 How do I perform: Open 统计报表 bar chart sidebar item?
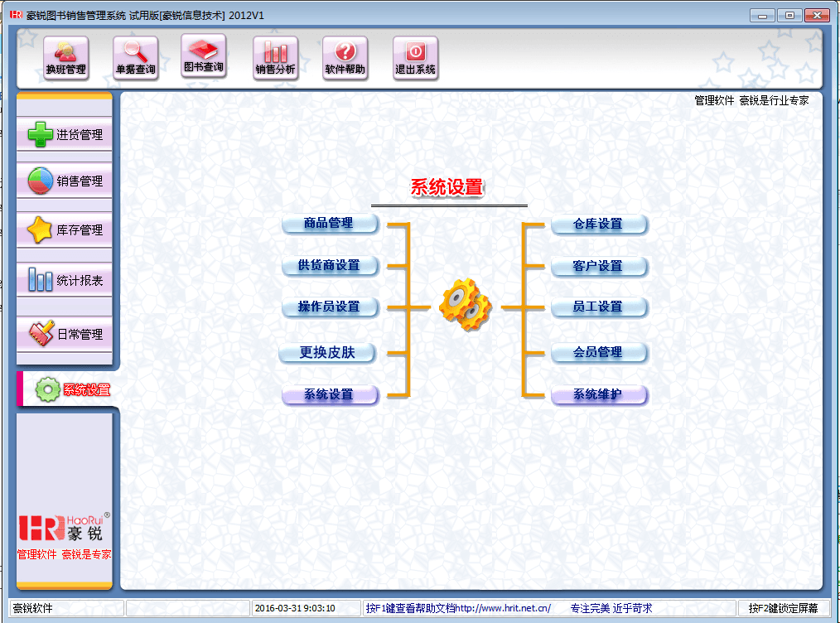pyautogui.click(x=65, y=281)
